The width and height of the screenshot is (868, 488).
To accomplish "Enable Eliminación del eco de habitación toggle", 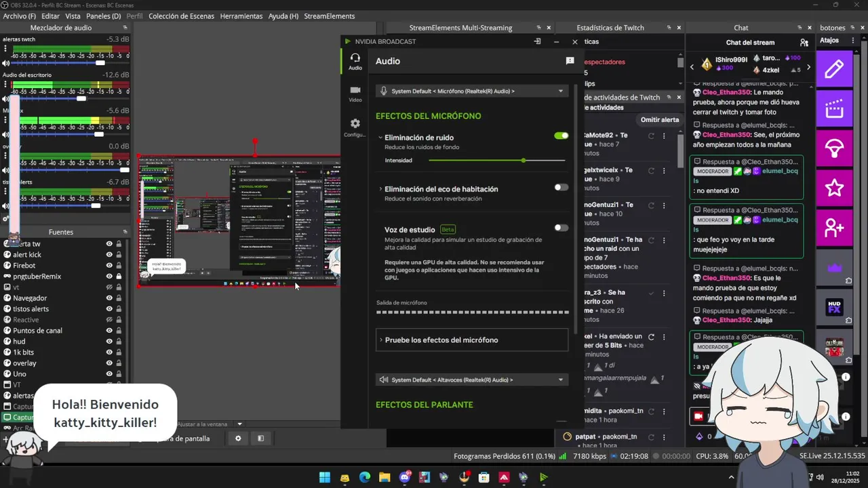I will coord(561,187).
